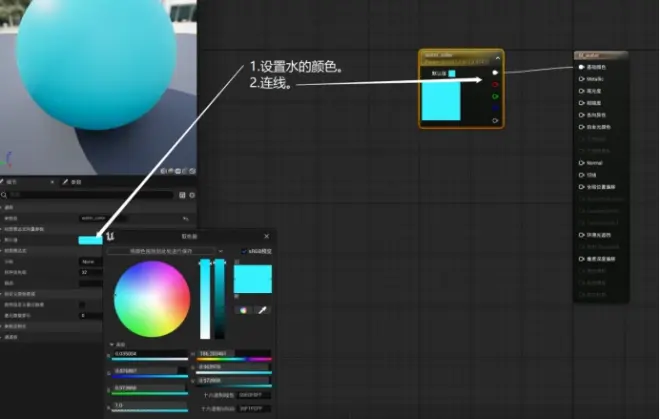This screenshot has width=660, height=419.
Task: Click the color wheel theme button
Action: click(x=242, y=310)
